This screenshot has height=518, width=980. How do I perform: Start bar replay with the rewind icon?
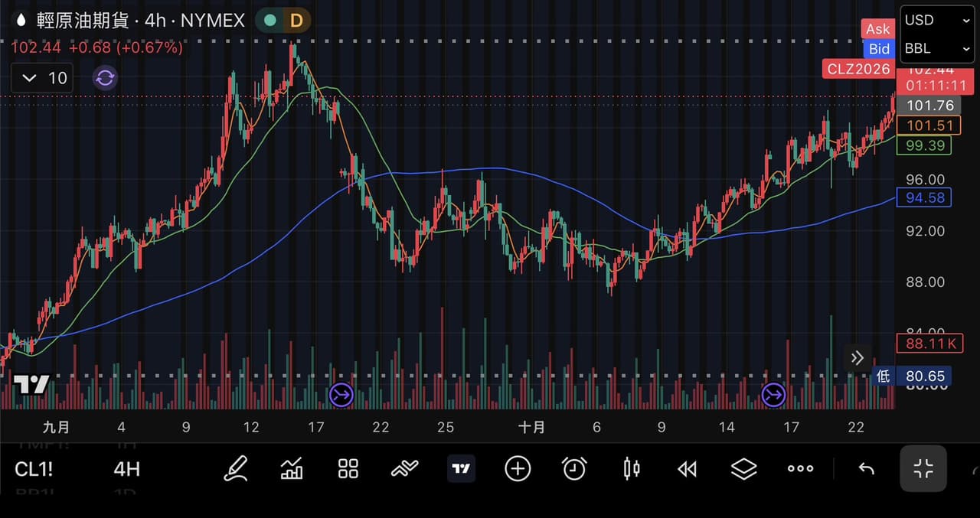pos(688,468)
